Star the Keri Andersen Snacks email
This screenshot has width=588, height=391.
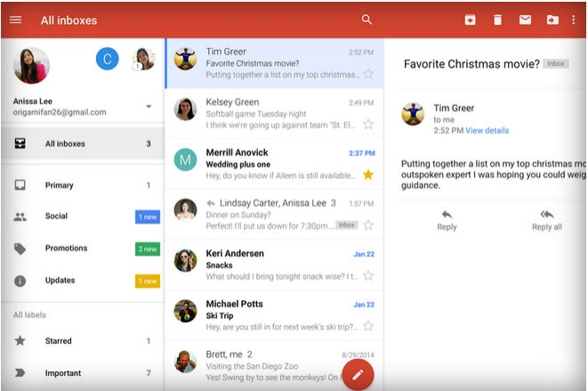pos(368,275)
